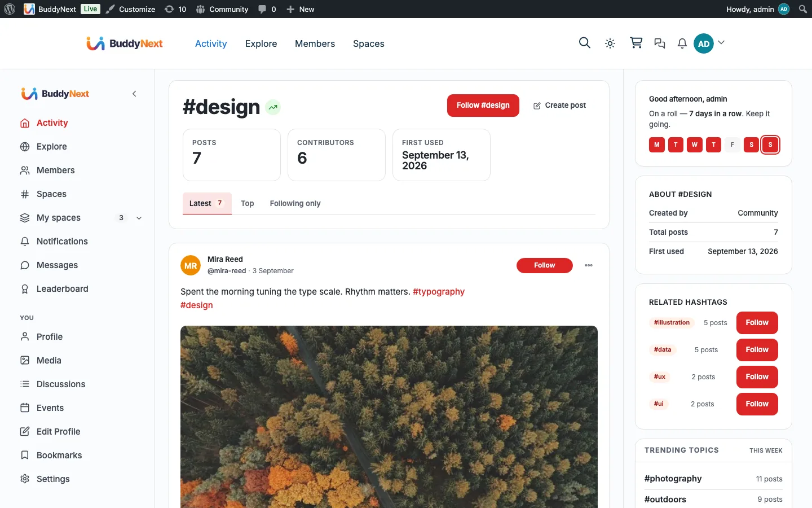Expand the user menu chevron beside avatar
Viewport: 812px width, 508px height.
click(721, 43)
